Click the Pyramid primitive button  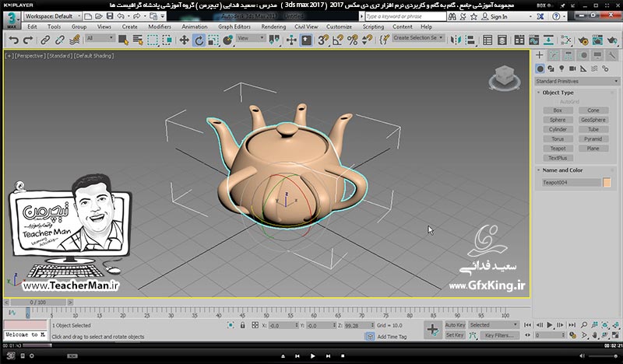pos(593,139)
